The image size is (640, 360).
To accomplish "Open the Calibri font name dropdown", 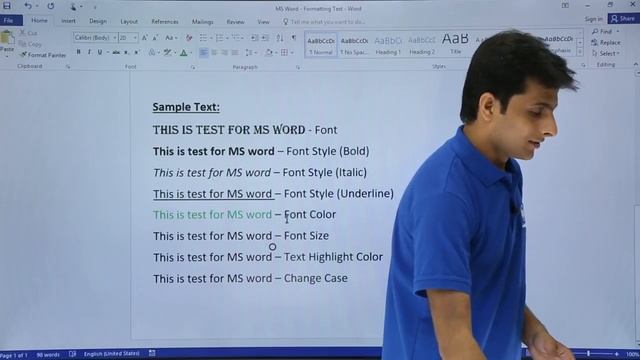I will click(x=115, y=38).
